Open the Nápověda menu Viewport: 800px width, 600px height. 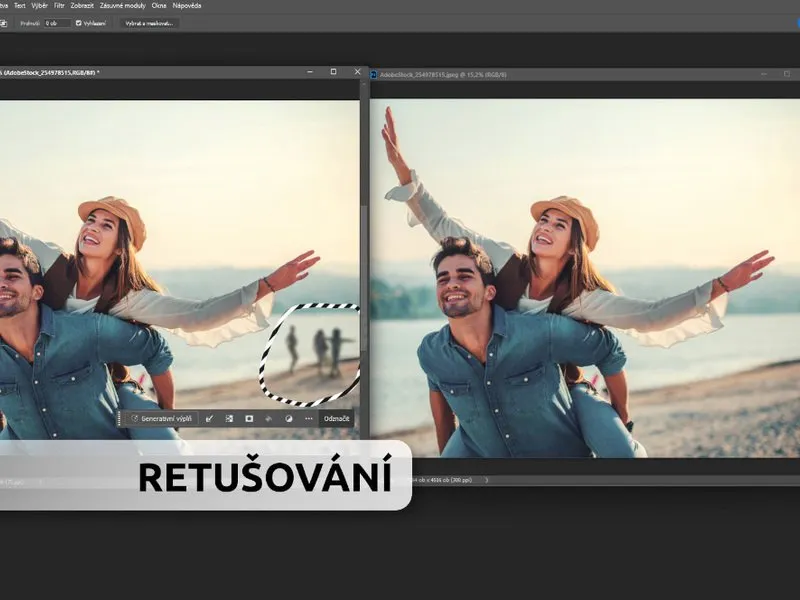click(187, 6)
